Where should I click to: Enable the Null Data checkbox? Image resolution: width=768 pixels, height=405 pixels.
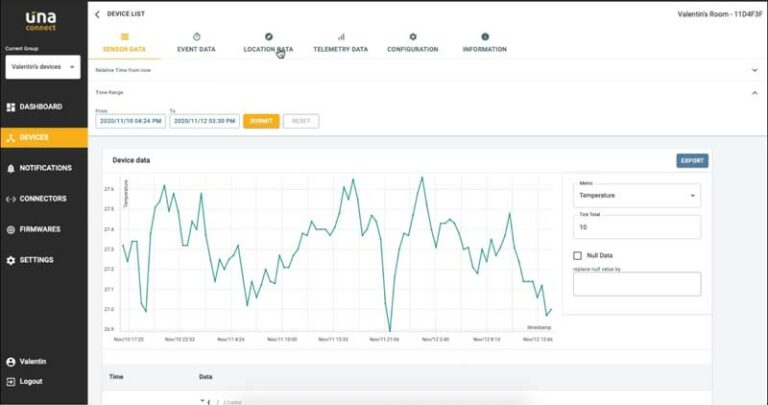(578, 256)
